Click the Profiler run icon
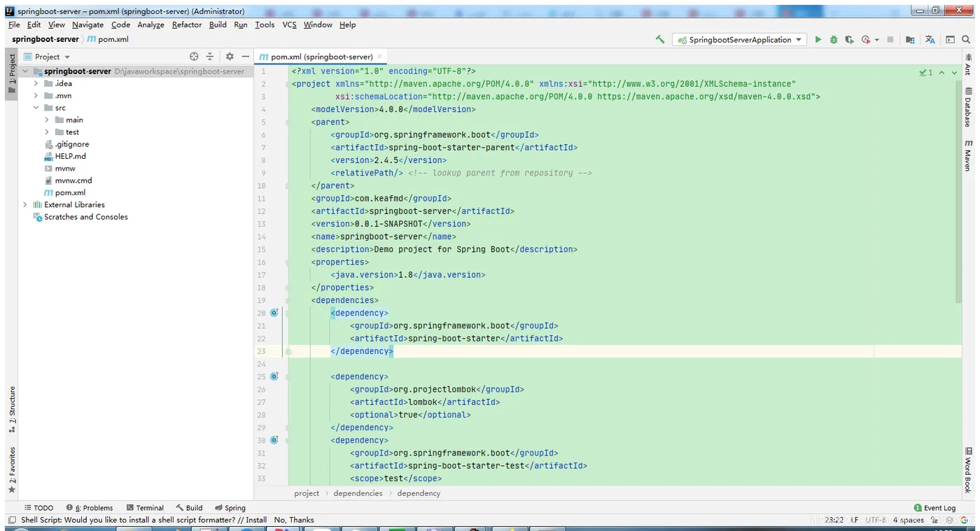Screen dimensions: 980x531 click(x=866, y=40)
